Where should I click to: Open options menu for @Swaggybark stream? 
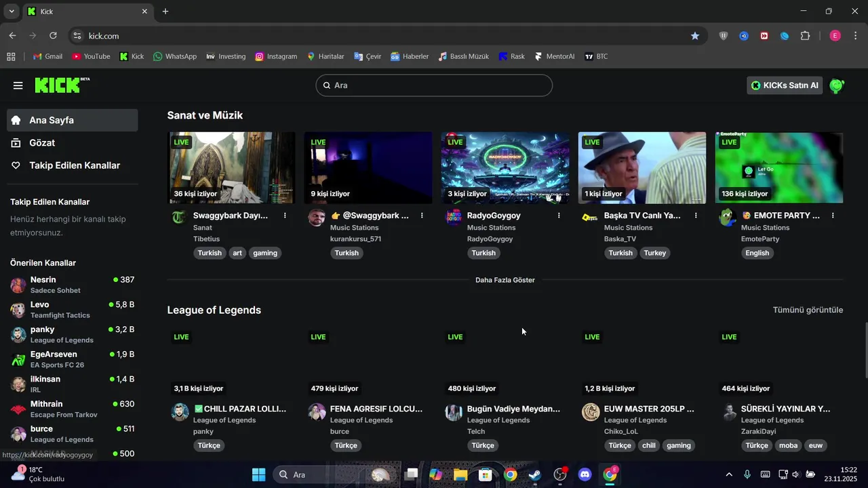point(422,216)
